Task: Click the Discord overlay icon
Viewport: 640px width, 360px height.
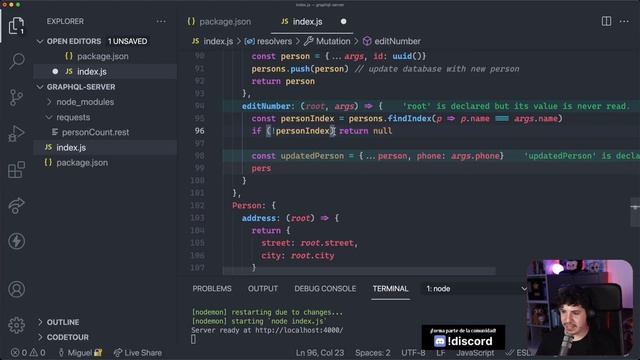Action: click(440, 341)
